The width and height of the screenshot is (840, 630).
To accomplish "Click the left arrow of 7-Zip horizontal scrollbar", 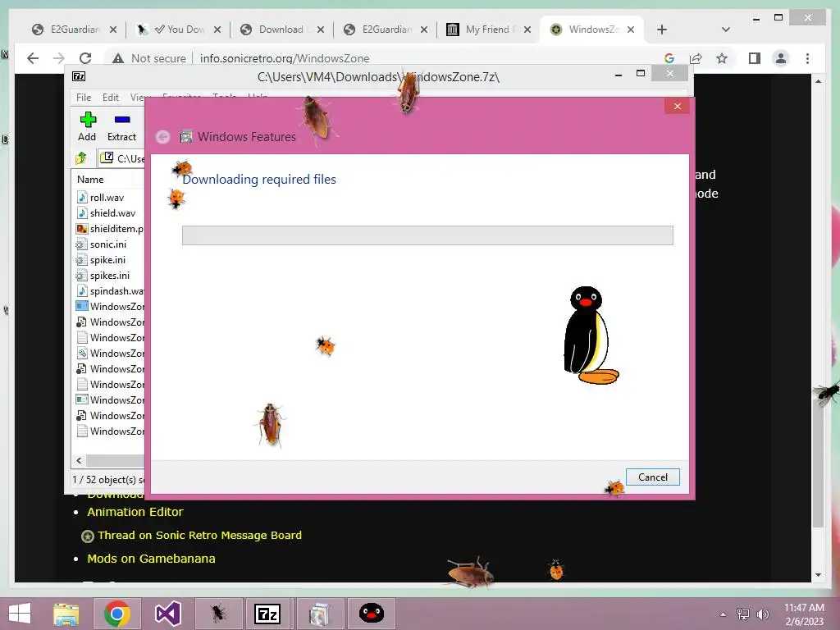I will click(x=80, y=460).
